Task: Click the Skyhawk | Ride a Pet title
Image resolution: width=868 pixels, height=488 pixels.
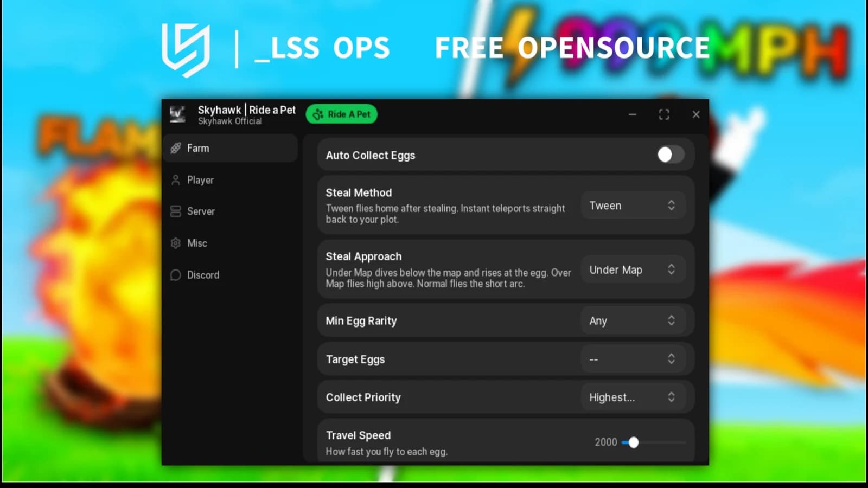Action: (x=247, y=110)
